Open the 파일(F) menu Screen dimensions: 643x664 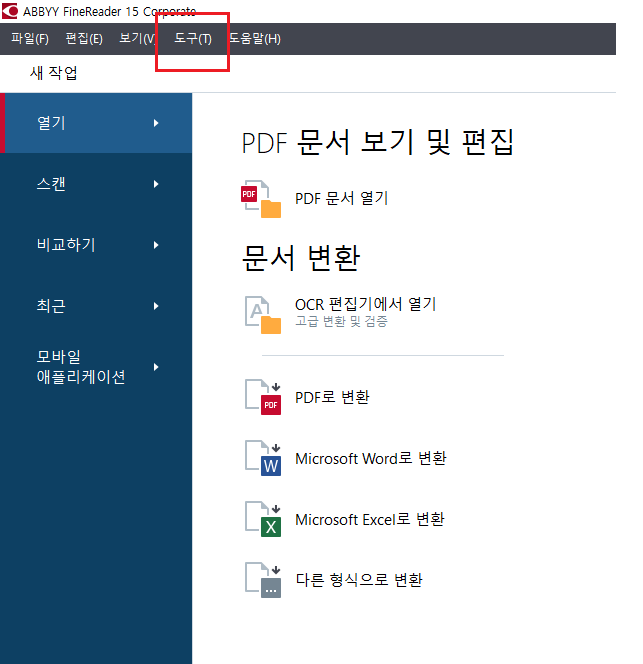point(30,39)
